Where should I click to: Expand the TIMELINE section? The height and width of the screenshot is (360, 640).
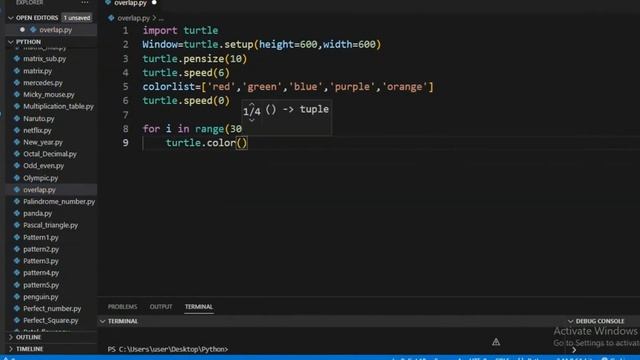pos(11,349)
